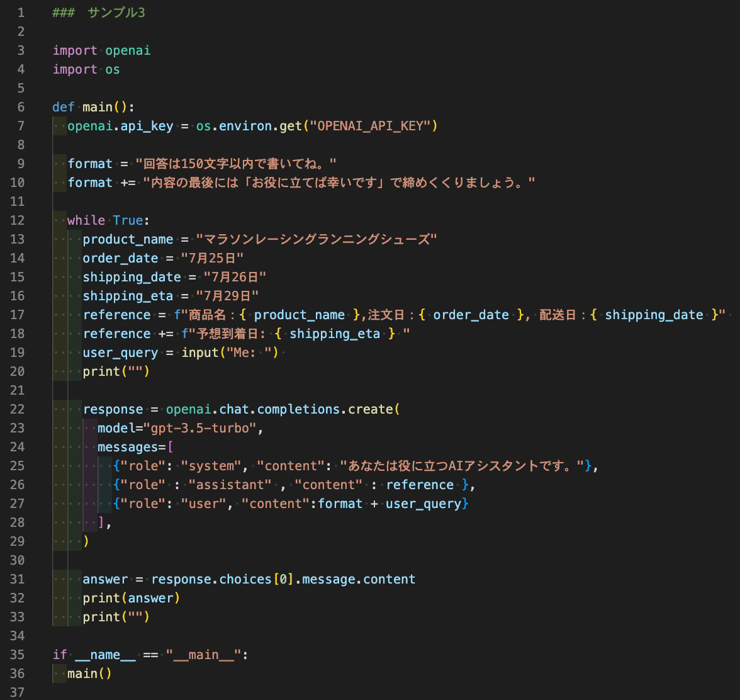Click the string containing "お役に立てば幸いです"
The image size is (740, 700).
[339, 183]
